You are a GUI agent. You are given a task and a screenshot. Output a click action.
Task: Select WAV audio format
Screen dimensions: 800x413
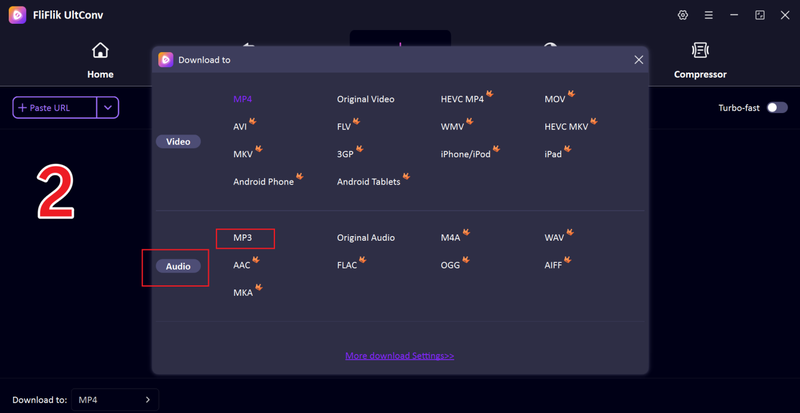(554, 238)
